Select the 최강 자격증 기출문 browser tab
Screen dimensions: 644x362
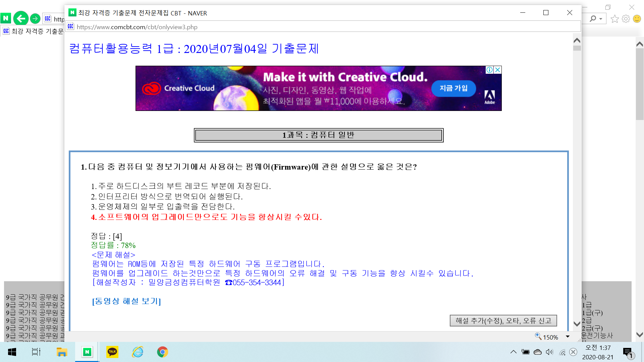34,31
